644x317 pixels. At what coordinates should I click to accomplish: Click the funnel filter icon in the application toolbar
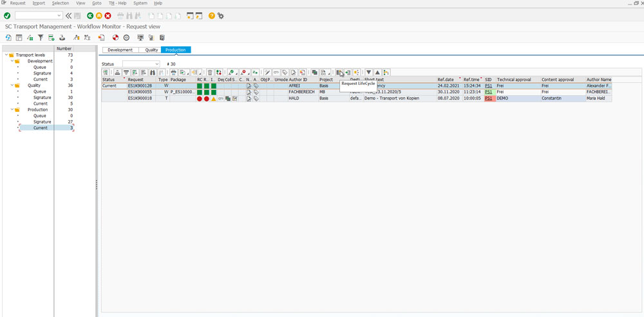(40, 37)
